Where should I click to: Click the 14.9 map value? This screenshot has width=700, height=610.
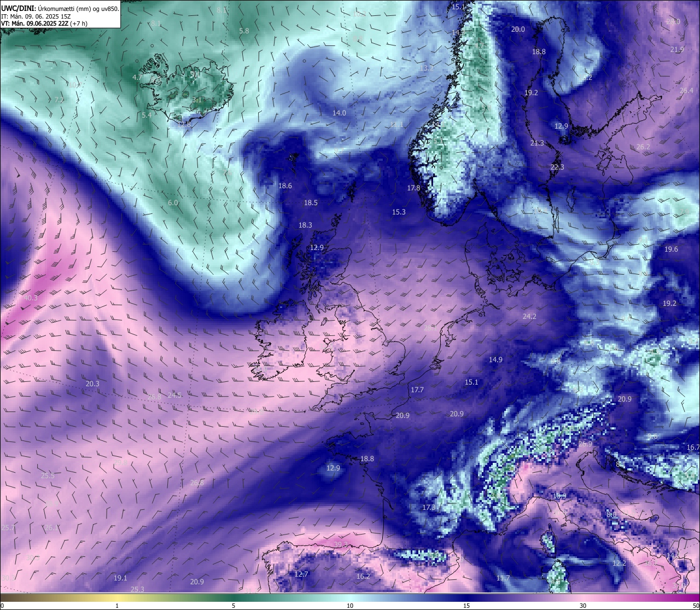(495, 360)
